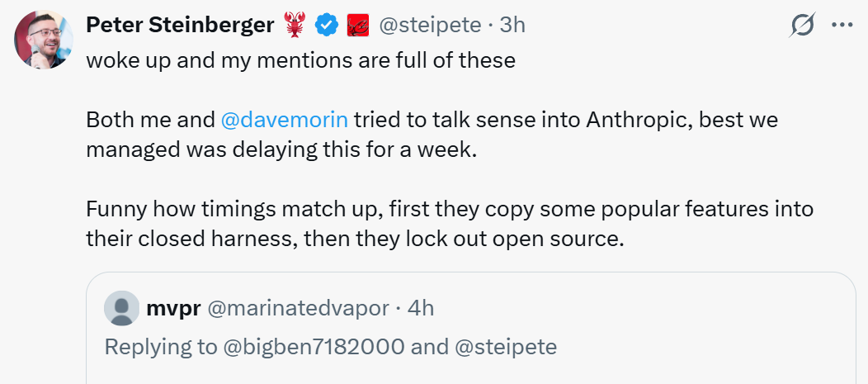Click the @marinatedvapor handle
The image size is (868, 384).
[298, 309]
